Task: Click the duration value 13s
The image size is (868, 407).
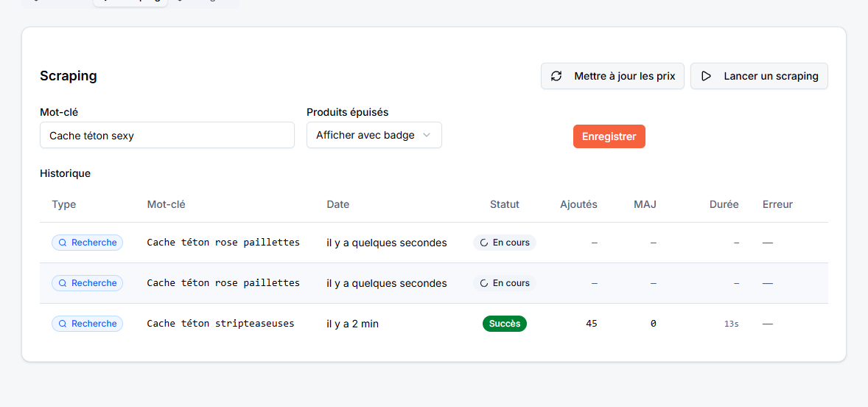Action: pos(731,324)
